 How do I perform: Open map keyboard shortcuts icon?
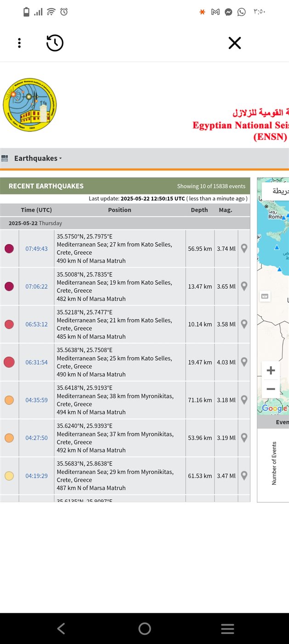click(265, 296)
